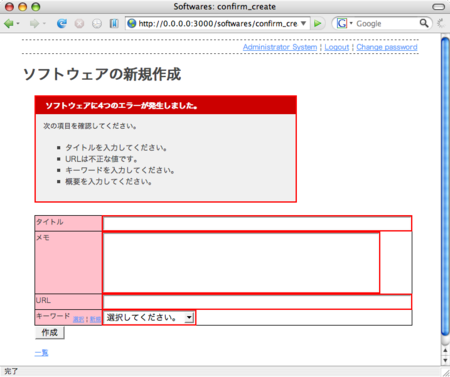This screenshot has width=450, height=377.
Task: Click the blue vertical scrollbar thumb
Action: click(x=445, y=187)
